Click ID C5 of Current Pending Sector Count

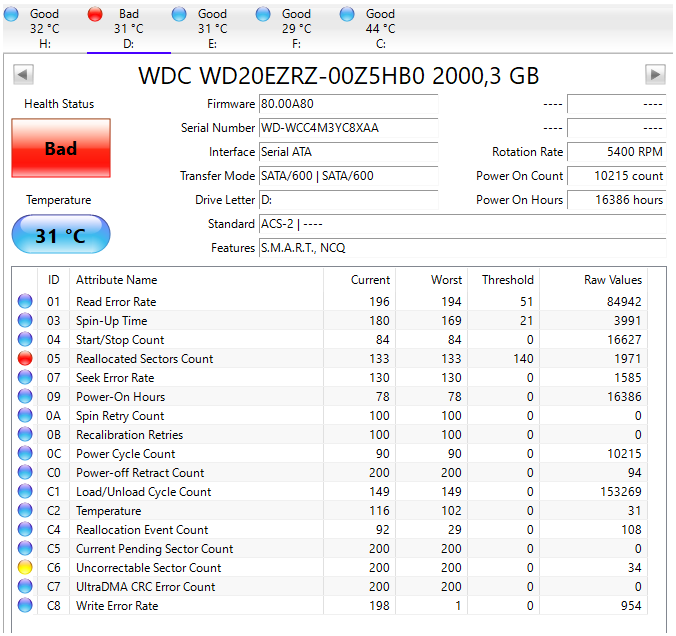pos(53,548)
